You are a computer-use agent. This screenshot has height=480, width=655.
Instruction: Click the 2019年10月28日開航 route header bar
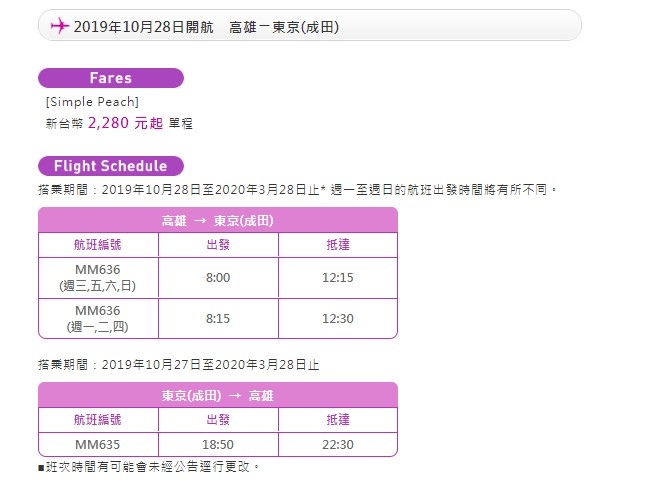[x=310, y=25]
